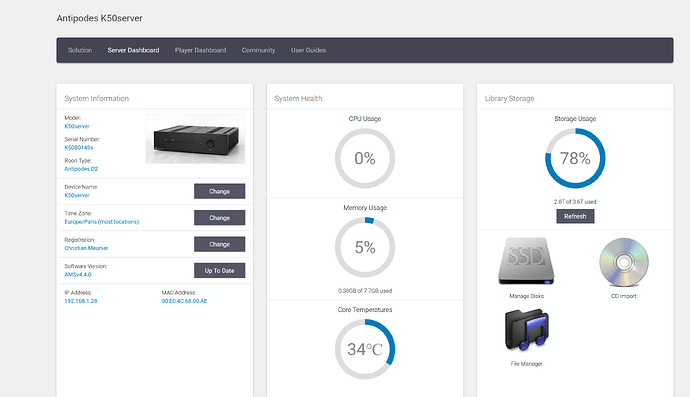Open the Manage Disks SSD icon
The height and width of the screenshot is (397, 690).
click(526, 261)
